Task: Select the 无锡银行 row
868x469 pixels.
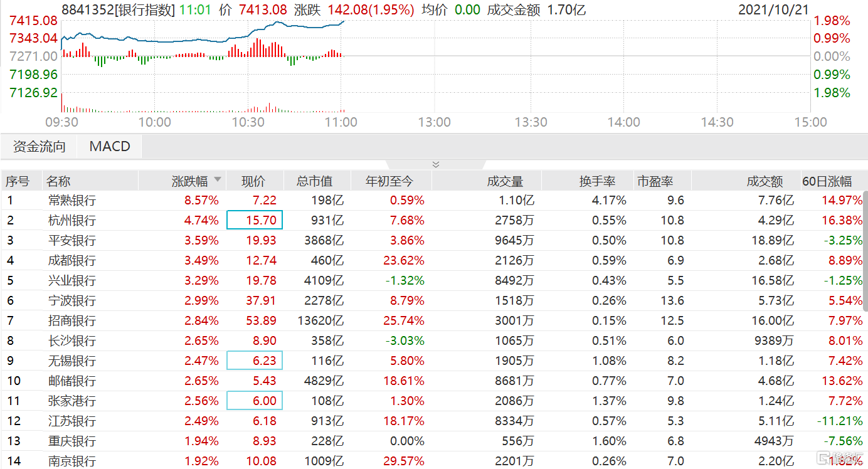Action: tap(431, 361)
